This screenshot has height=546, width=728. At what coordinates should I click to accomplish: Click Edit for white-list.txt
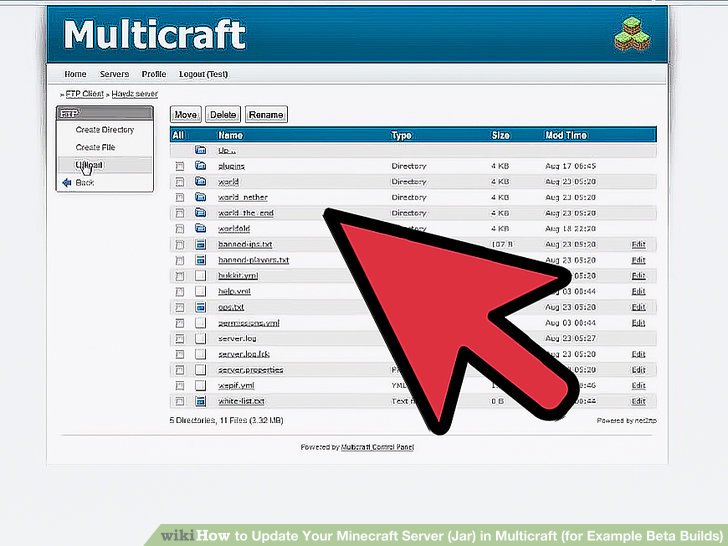click(638, 402)
